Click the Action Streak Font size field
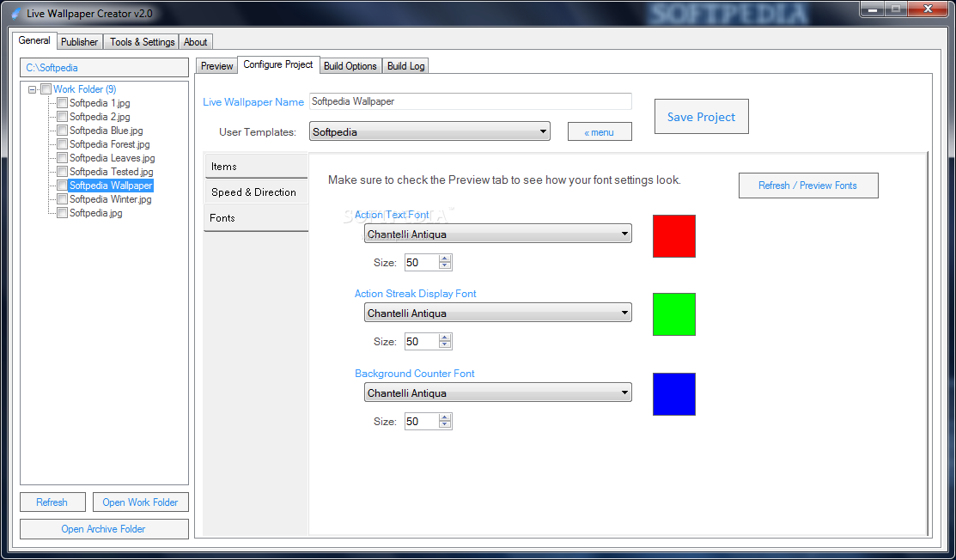Viewport: 956px width, 560px height. point(422,342)
